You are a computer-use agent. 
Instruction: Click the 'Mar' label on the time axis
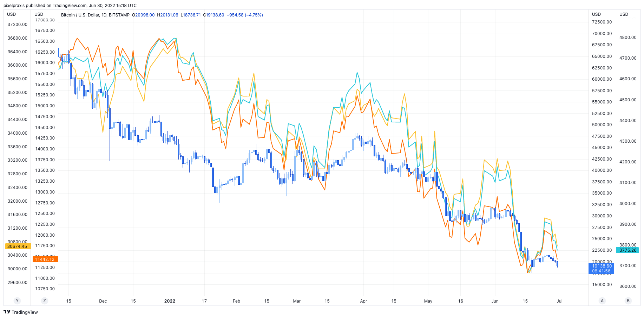(297, 301)
